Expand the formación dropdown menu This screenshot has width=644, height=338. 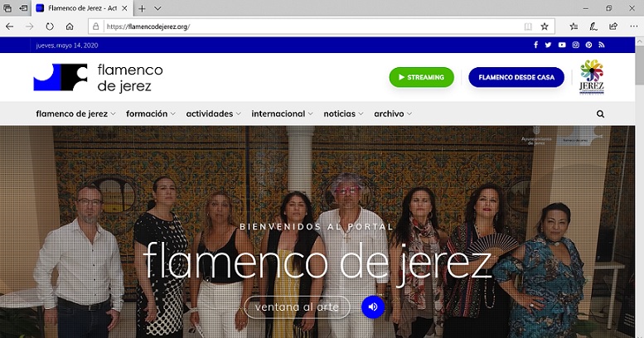click(151, 113)
